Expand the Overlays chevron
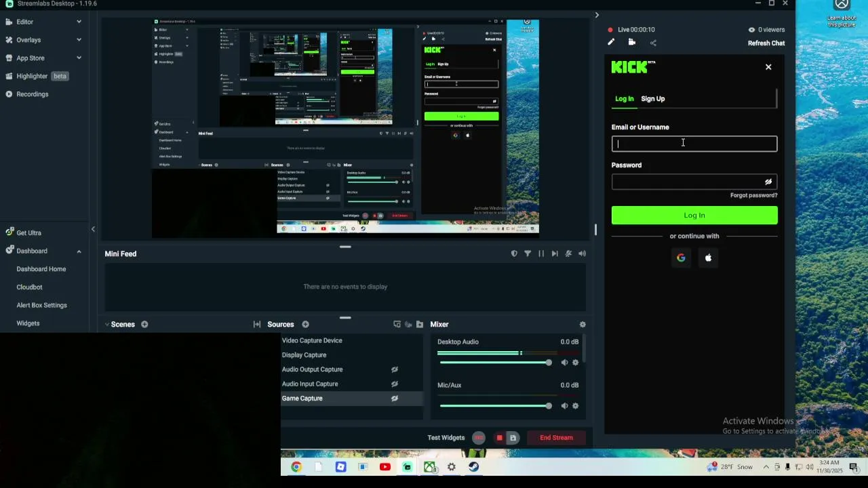868x488 pixels. click(x=79, y=40)
